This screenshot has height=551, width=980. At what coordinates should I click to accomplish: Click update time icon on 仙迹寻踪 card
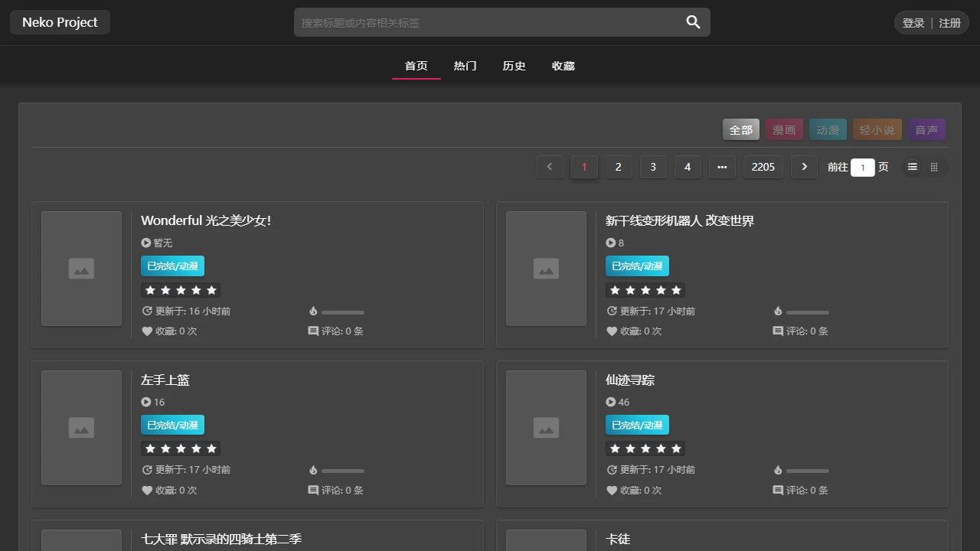pos(612,470)
